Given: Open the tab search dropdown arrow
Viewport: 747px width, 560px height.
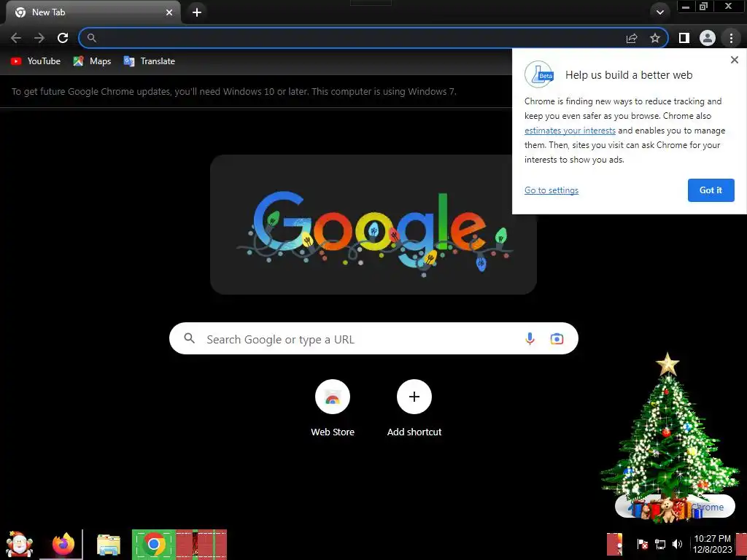Looking at the screenshot, I should click(659, 12).
